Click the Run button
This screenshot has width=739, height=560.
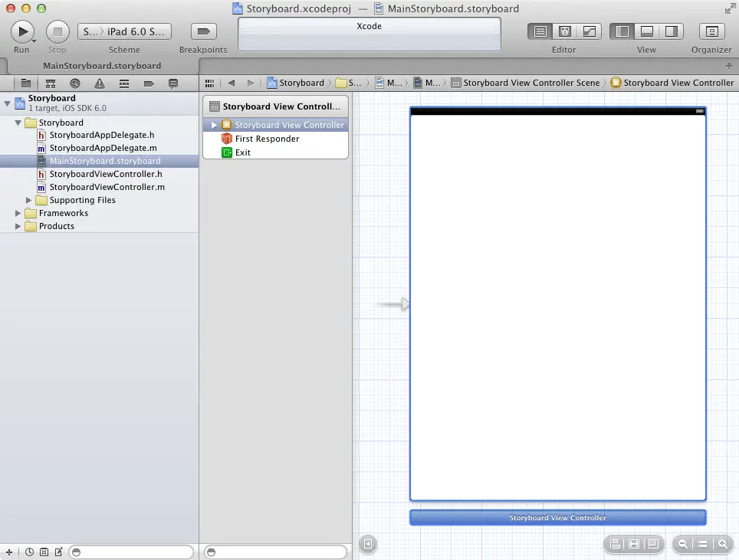click(x=22, y=31)
